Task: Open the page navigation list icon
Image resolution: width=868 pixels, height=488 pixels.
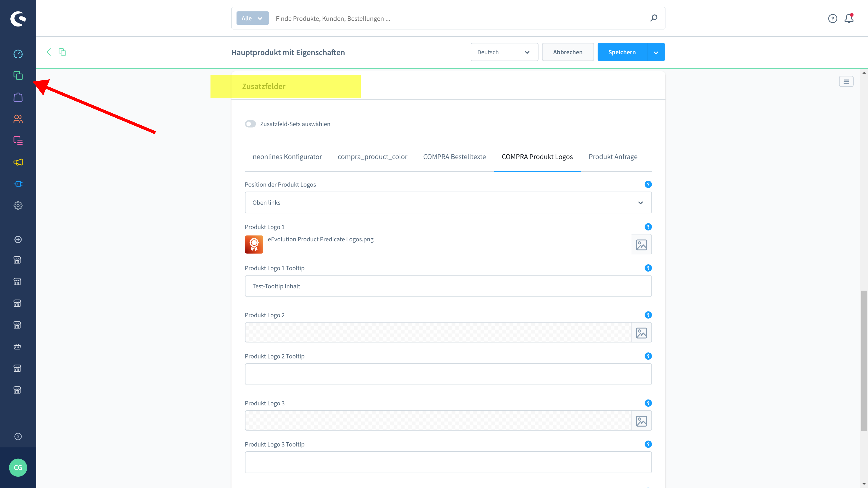Action: click(846, 82)
